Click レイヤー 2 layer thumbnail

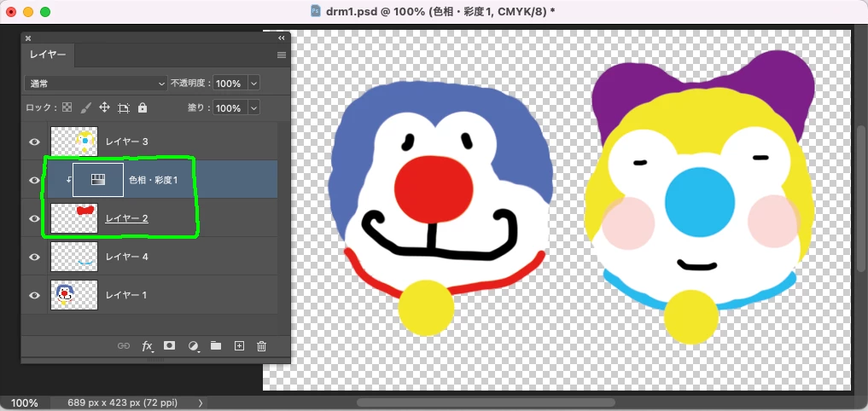(x=74, y=218)
